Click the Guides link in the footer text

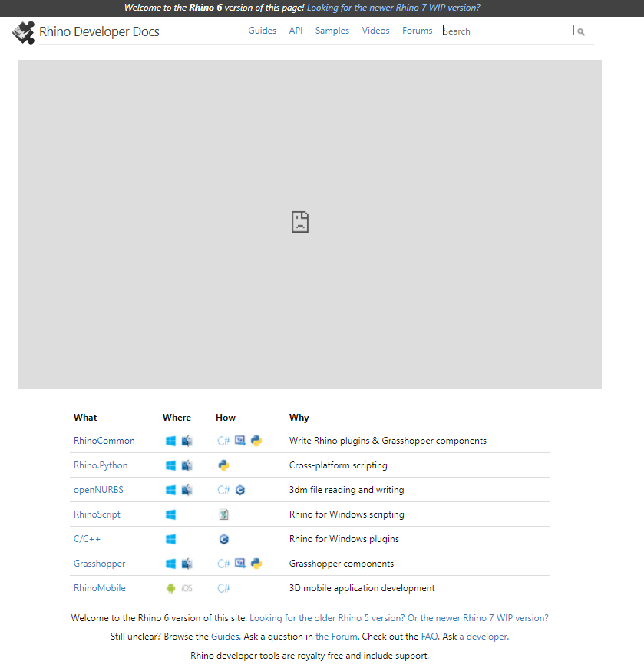point(225,637)
